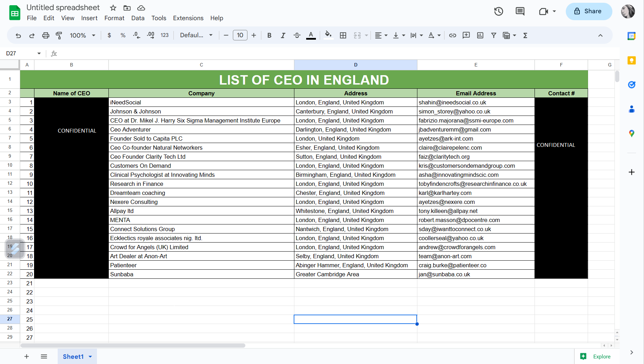Start a video call with the camera icon
Viewport: 644px width, 364px height.
coord(544,11)
